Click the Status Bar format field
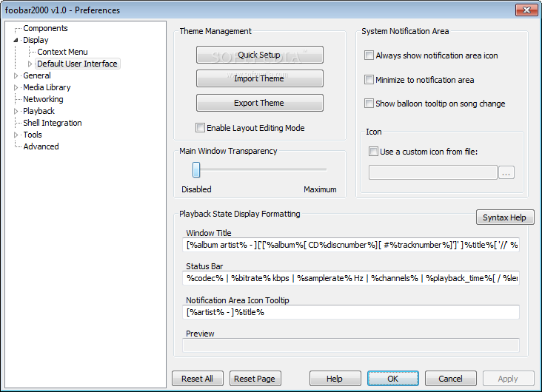Image resolution: width=542 pixels, height=392 pixels. [350, 278]
